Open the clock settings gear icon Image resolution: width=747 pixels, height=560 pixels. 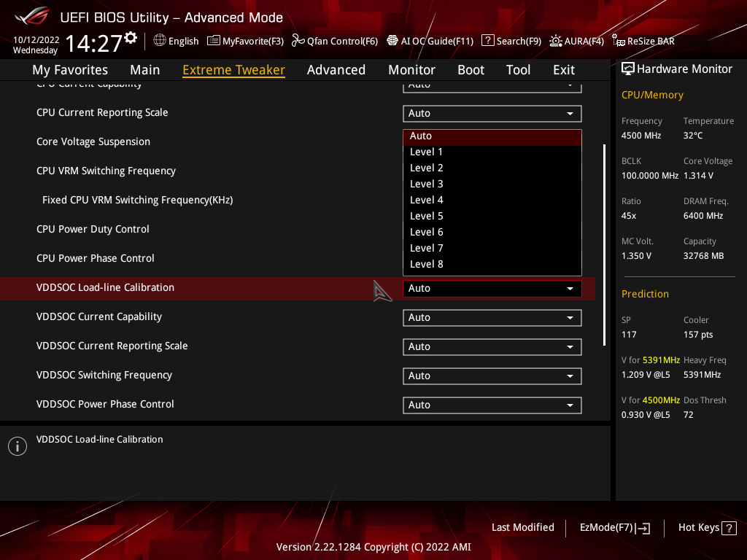point(131,37)
